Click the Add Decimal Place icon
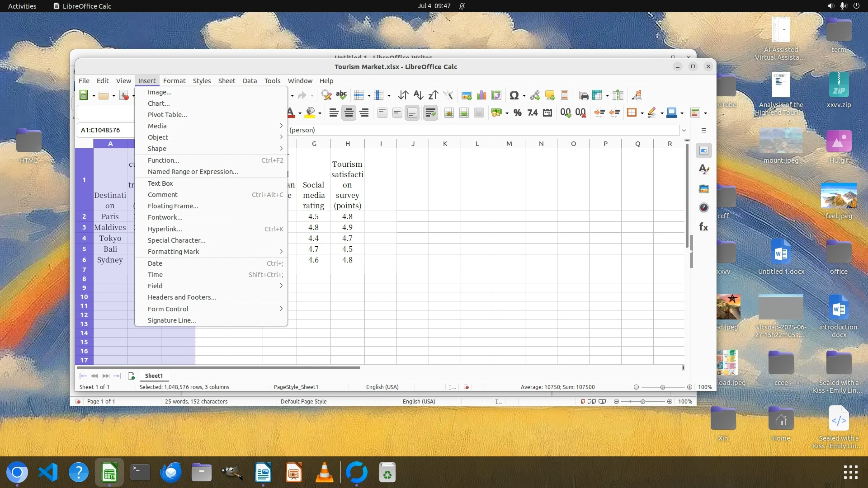Screen dimensions: 868x488 [566, 113]
